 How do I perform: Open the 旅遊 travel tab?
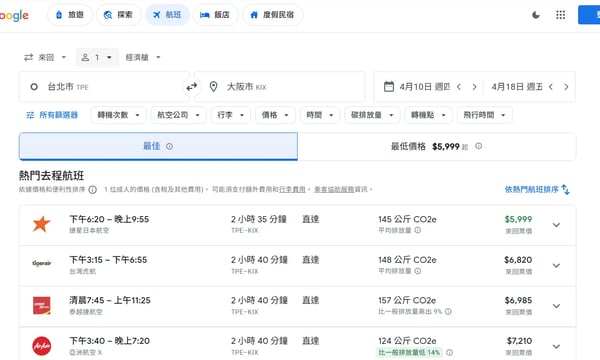click(x=70, y=15)
